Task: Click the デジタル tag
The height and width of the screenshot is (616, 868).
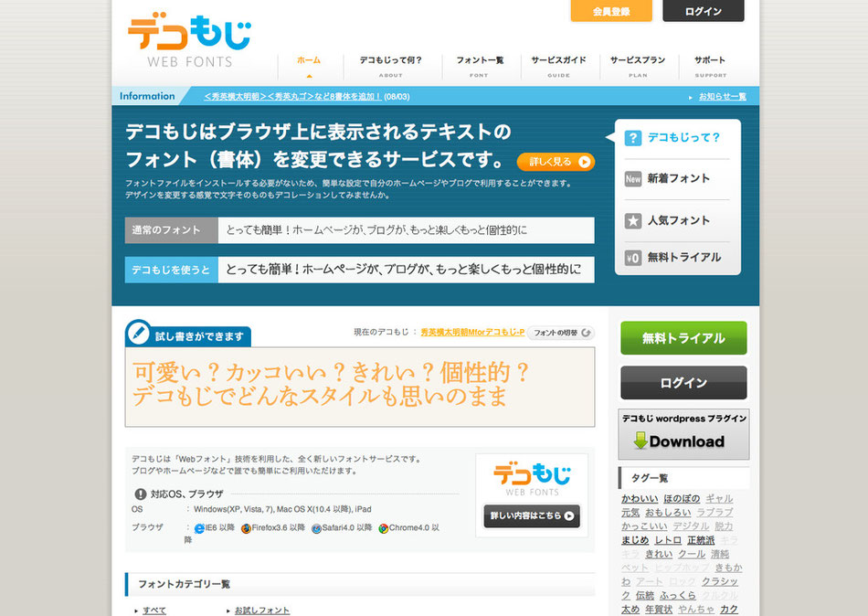Action: [691, 526]
